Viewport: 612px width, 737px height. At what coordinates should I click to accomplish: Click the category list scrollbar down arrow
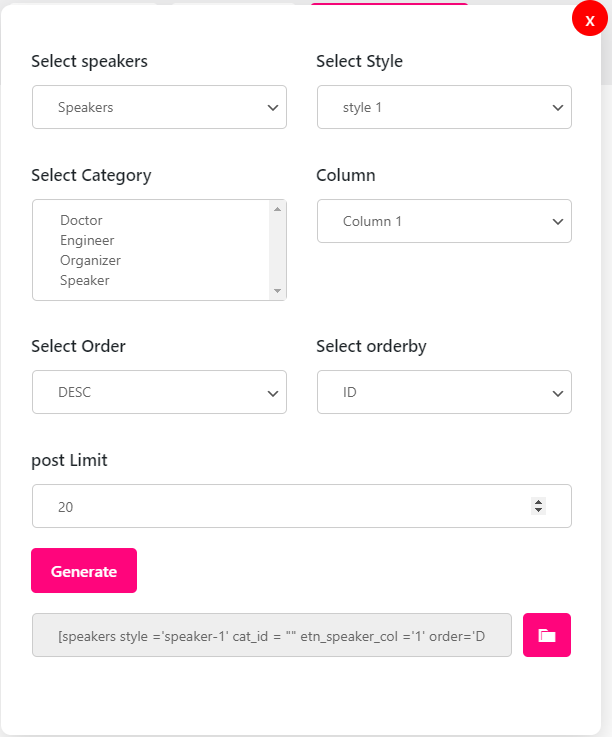tap(277, 291)
